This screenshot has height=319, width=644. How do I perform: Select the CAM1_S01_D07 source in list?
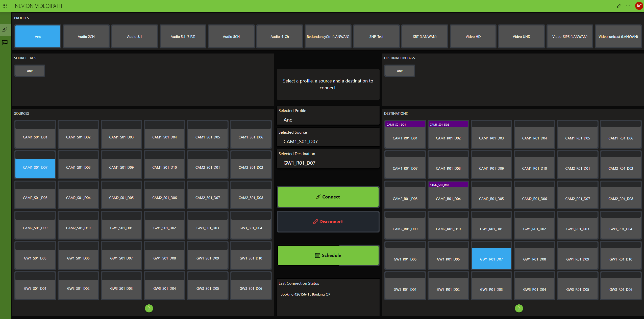[x=35, y=168]
